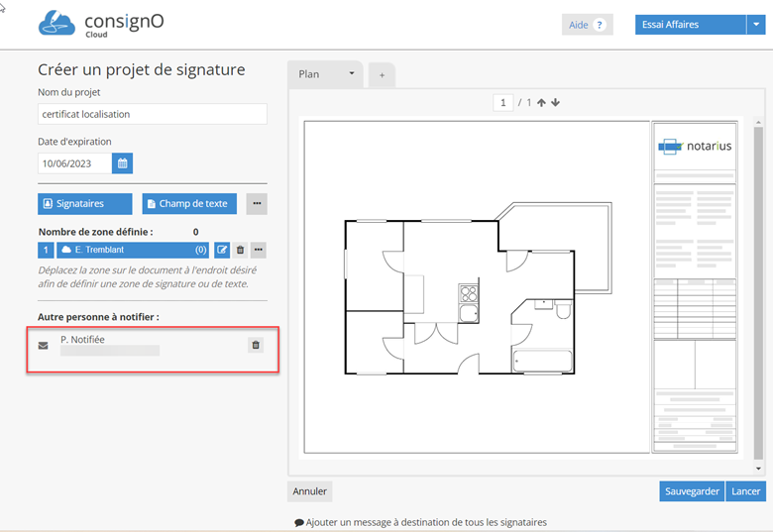Click the consignO Cloud logo
The height and width of the screenshot is (532, 773).
coord(87,25)
